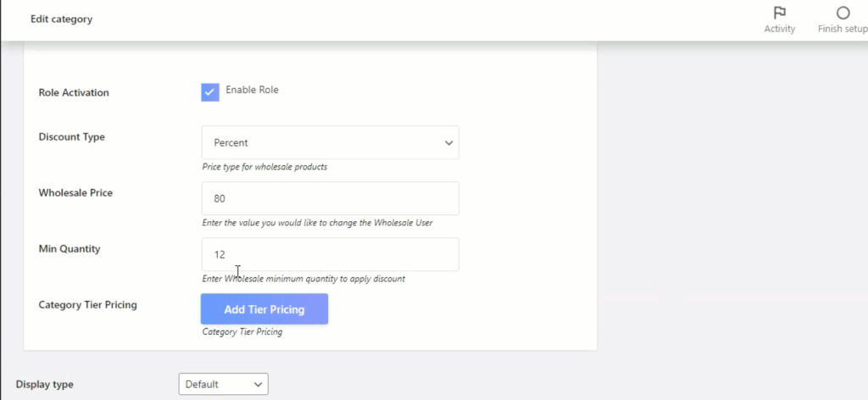This screenshot has height=400, width=868.
Task: Click the Role Activation label
Action: (x=74, y=92)
